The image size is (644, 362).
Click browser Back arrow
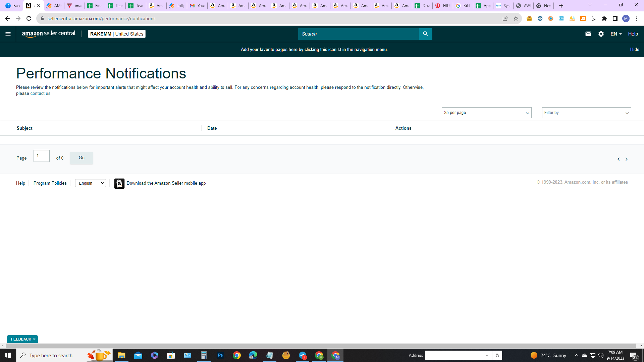tap(7, 18)
